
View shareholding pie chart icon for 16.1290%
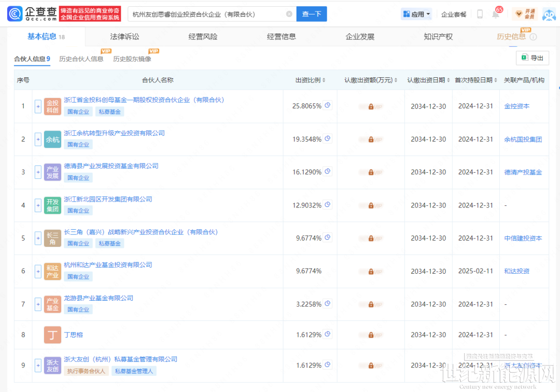[x=328, y=171]
